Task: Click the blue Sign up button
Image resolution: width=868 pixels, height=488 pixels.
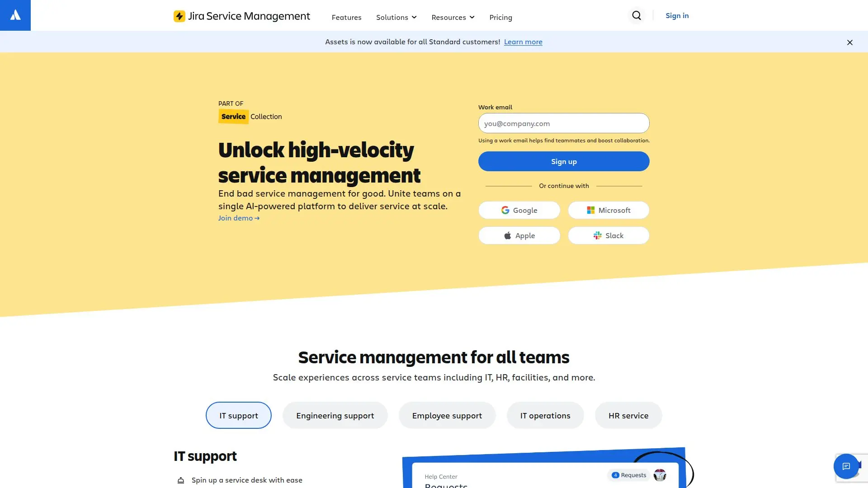Action: coord(564,161)
